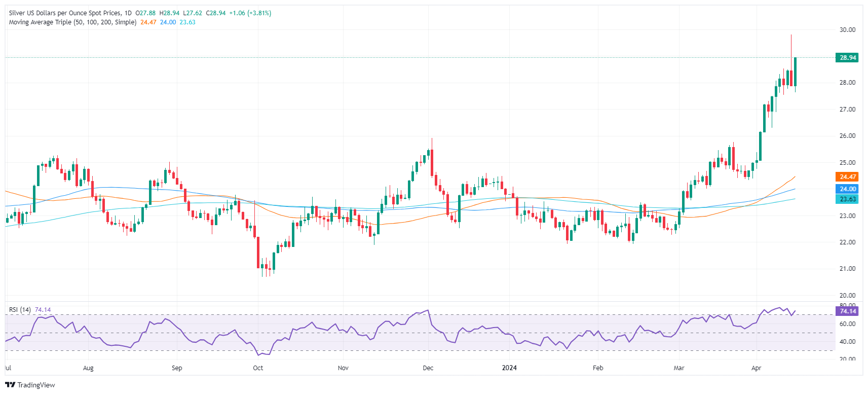Click the purple 74.14 RSI value tag

[x=847, y=311]
